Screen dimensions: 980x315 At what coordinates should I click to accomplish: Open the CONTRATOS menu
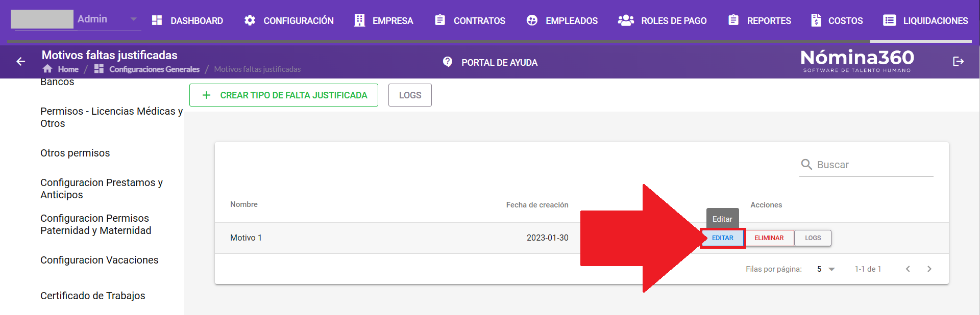[x=479, y=21]
